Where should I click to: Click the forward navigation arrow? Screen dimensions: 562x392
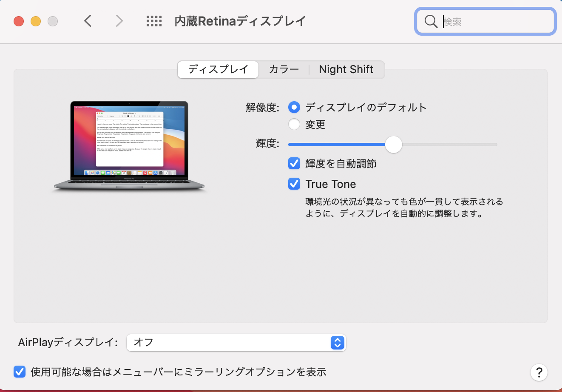119,21
